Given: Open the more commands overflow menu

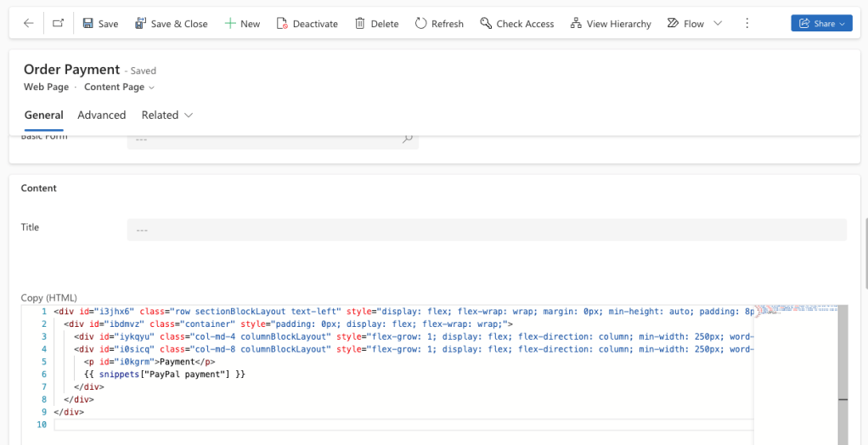Looking at the screenshot, I should (x=747, y=24).
